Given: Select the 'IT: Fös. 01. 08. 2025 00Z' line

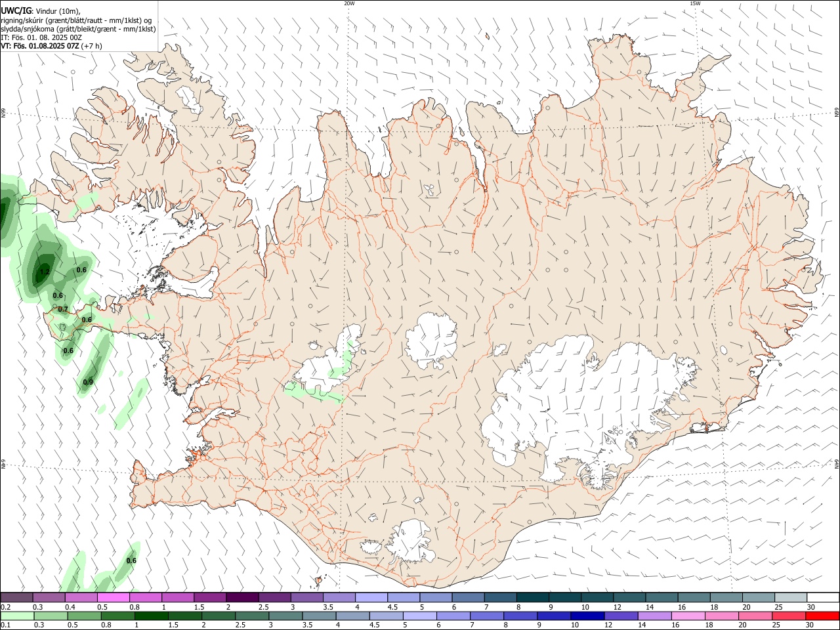Looking at the screenshot, I should coord(41,37).
